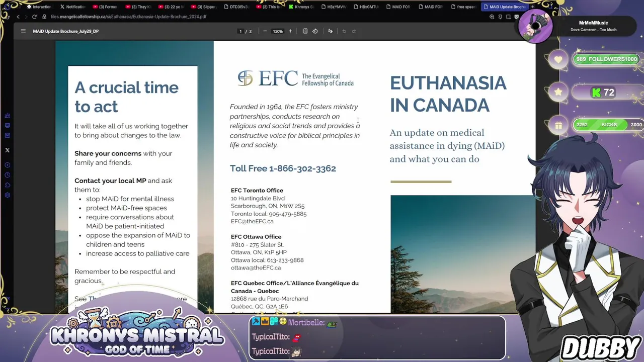Click the MrMoMMusic now-playing avatar

(536, 26)
